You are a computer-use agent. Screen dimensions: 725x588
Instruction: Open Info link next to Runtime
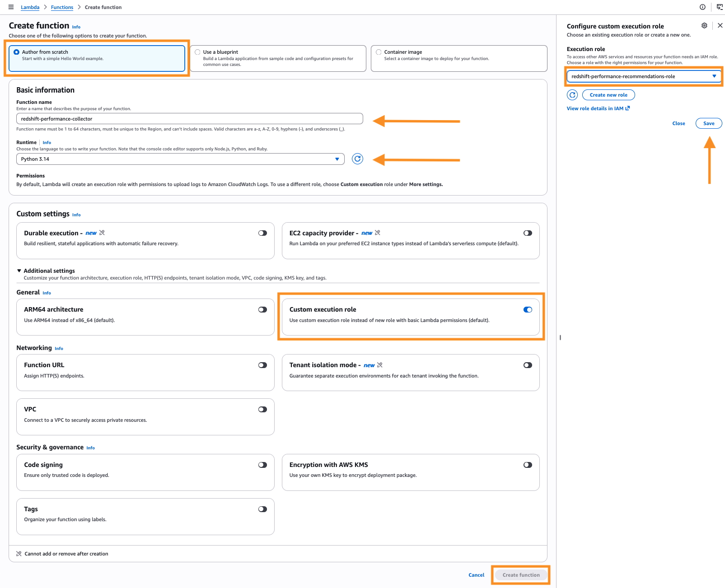click(x=47, y=143)
